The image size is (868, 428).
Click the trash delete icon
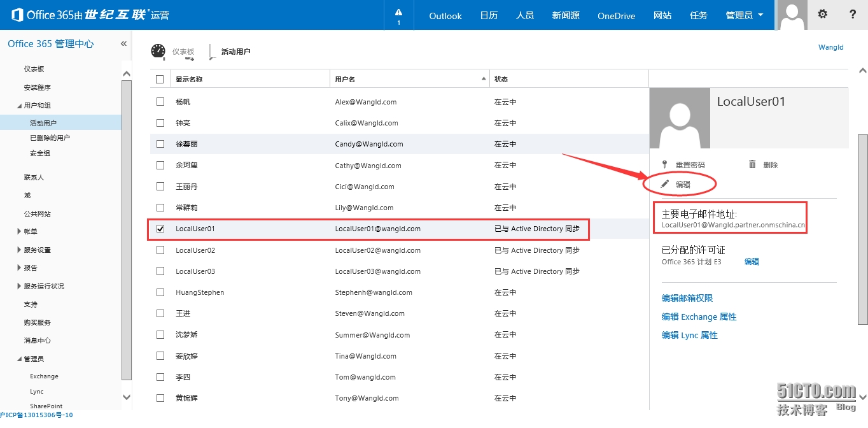click(752, 164)
